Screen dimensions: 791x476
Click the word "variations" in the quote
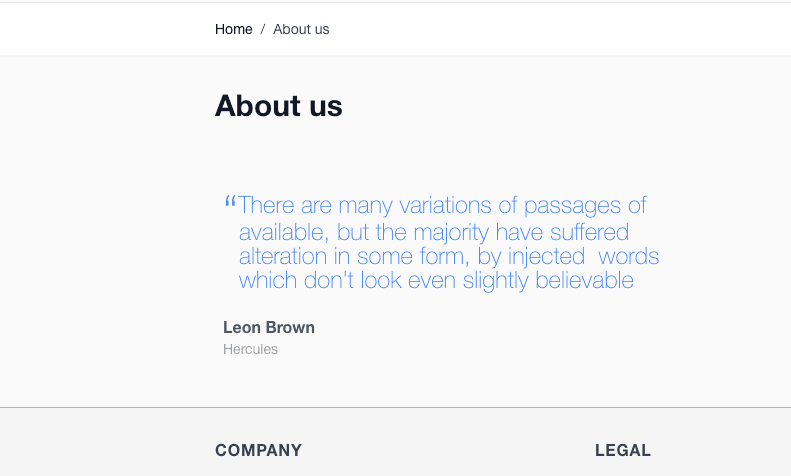[x=445, y=206]
